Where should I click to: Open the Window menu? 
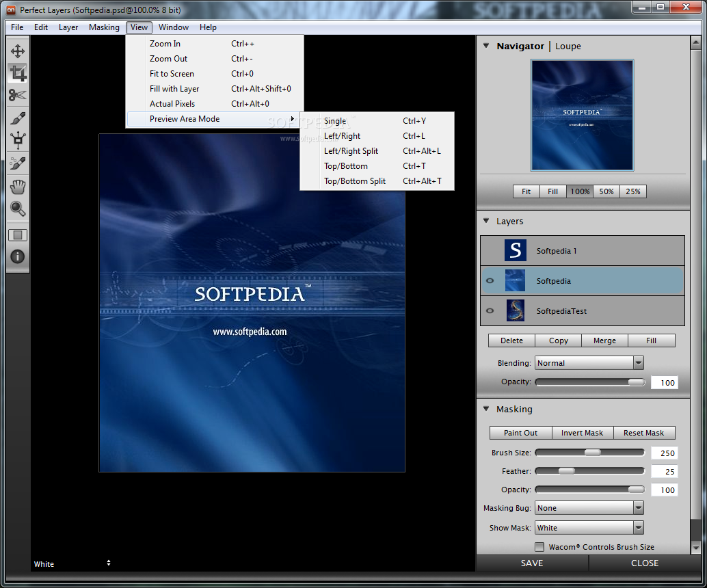(x=174, y=27)
